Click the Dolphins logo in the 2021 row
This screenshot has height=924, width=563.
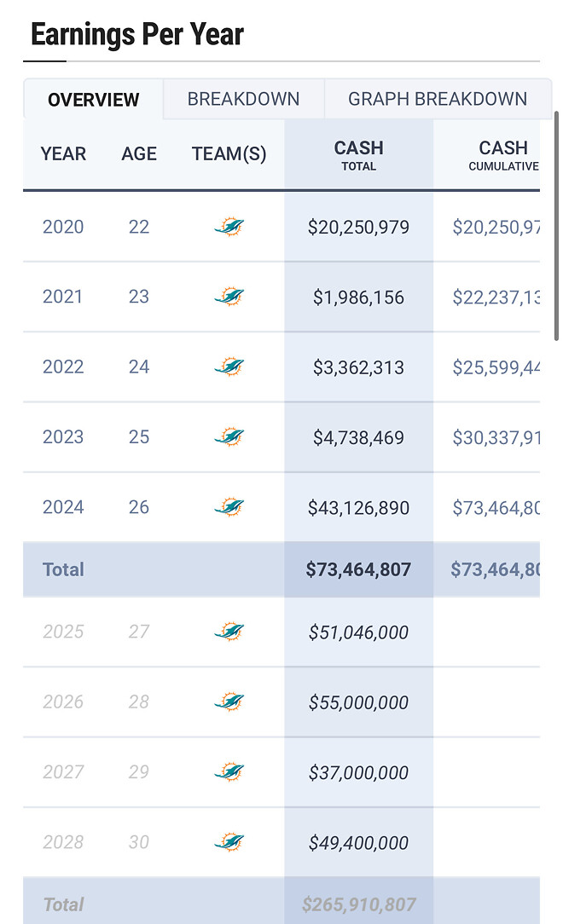(229, 297)
